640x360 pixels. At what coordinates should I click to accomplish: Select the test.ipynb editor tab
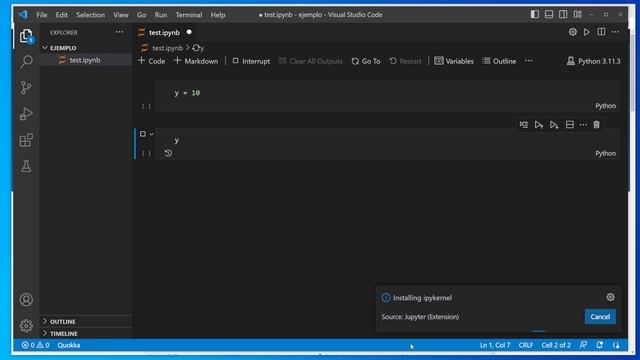pyautogui.click(x=165, y=32)
